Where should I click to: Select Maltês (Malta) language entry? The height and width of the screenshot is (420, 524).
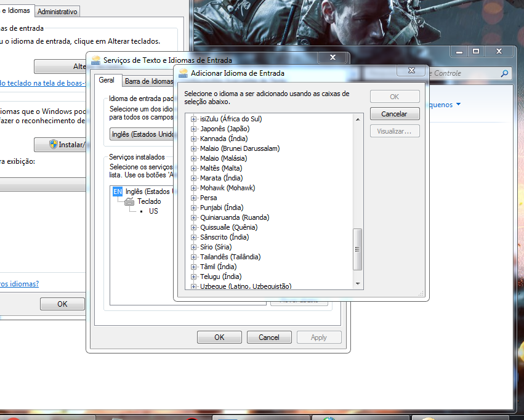click(221, 168)
